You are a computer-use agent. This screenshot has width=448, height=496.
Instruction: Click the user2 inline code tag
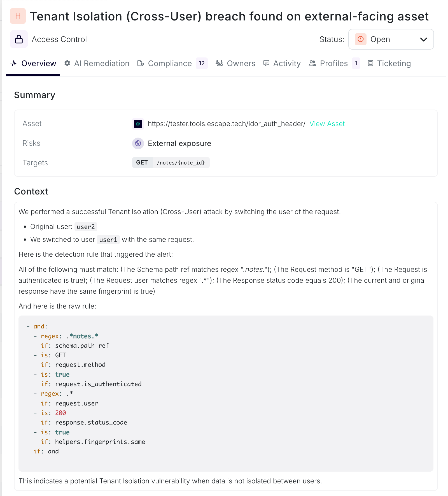click(86, 227)
